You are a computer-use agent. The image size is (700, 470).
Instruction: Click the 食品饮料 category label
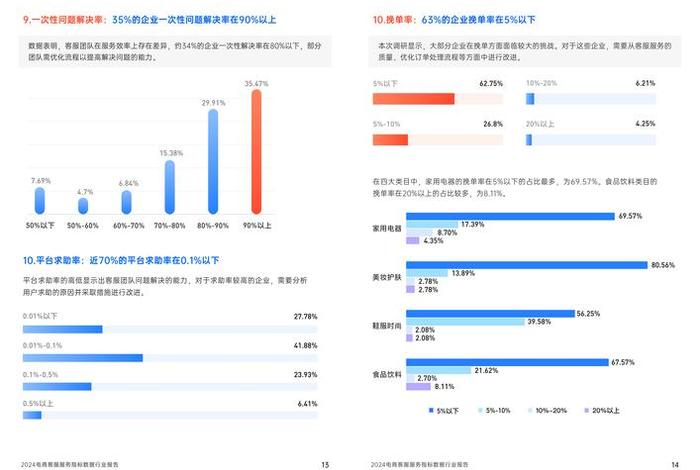(386, 375)
